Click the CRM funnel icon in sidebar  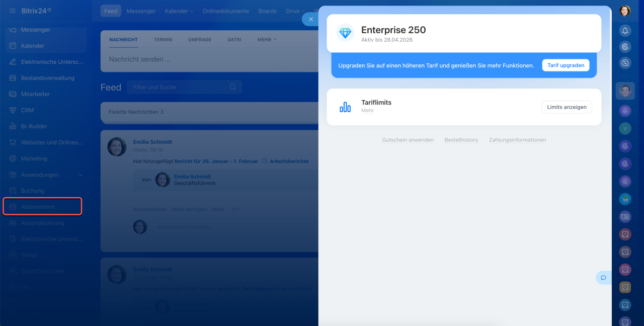tap(13, 110)
